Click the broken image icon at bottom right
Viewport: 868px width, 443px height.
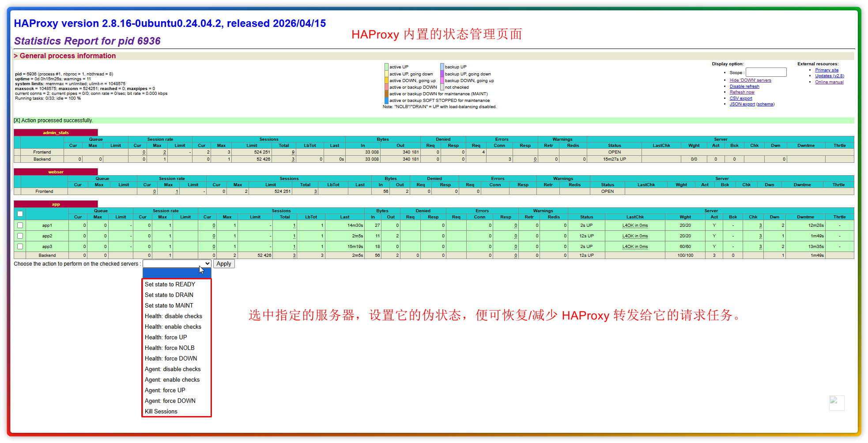click(x=836, y=403)
